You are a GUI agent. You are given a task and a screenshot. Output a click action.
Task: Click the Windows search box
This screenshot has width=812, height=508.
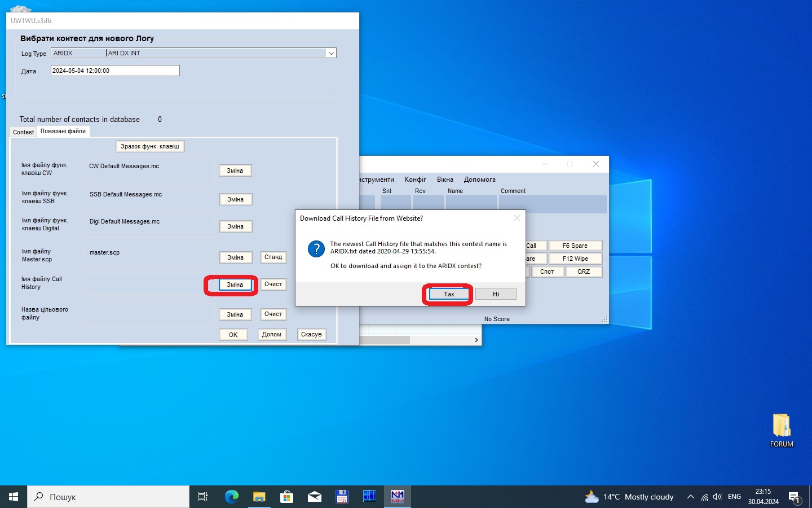108,497
